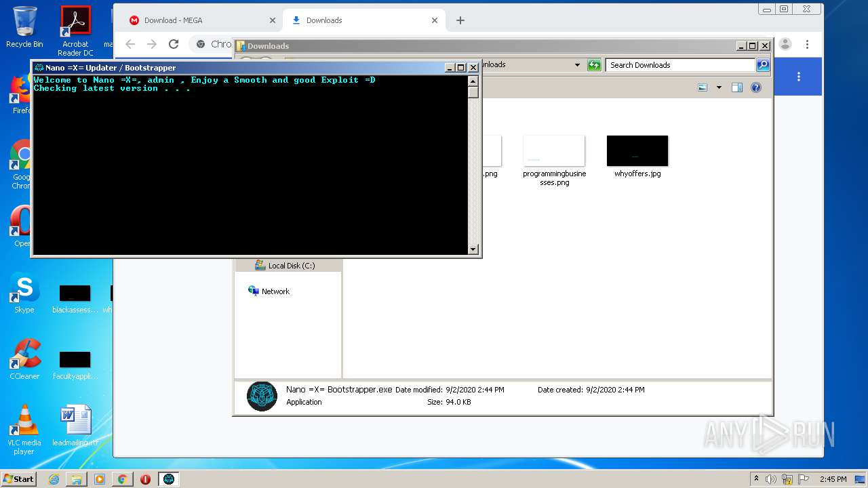Close the Download - MEGA tab
868x488 pixels.
(x=273, y=20)
